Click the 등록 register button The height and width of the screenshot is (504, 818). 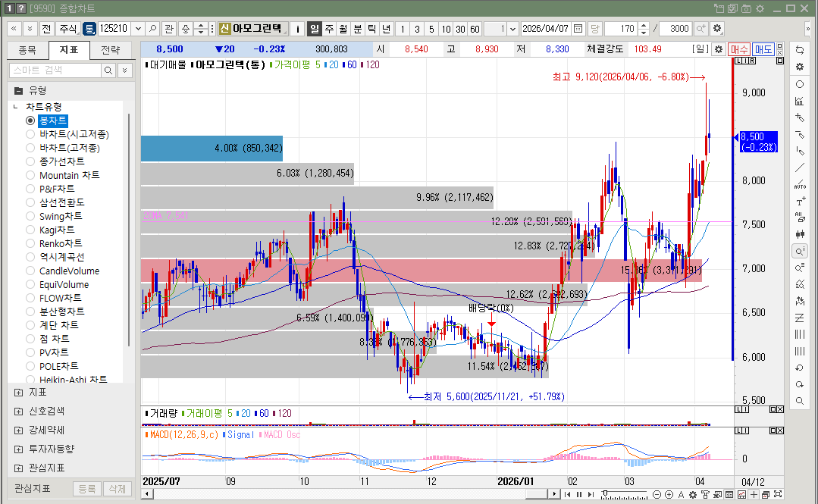coord(87,489)
